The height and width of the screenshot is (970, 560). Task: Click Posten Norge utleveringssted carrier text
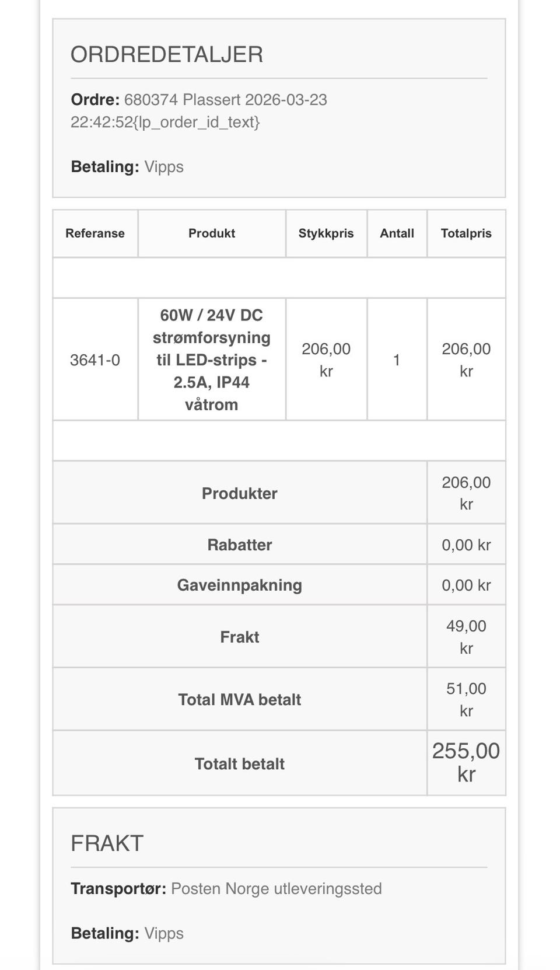pos(276,889)
